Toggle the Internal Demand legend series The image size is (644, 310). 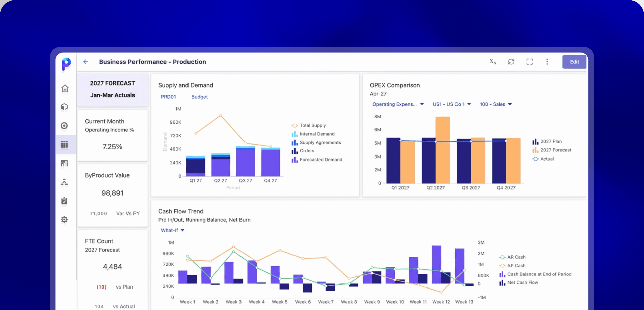(313, 134)
